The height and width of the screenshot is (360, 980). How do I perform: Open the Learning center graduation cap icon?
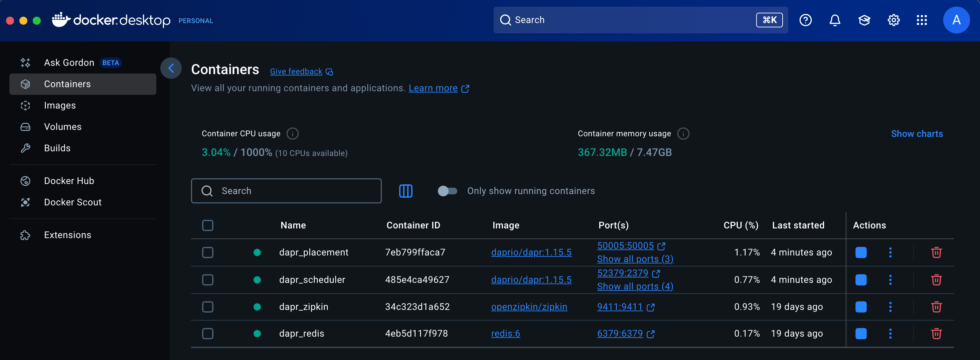point(864,20)
